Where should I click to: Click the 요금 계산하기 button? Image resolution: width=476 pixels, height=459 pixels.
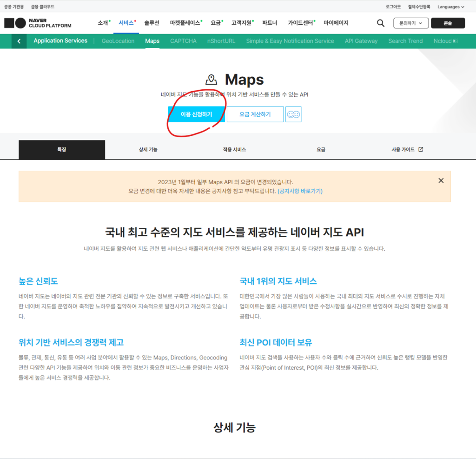point(255,114)
